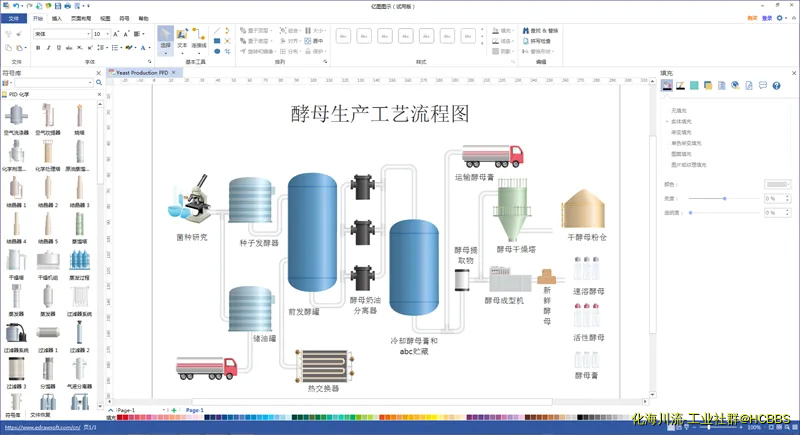The height and width of the screenshot is (435, 800).
Task: Open the Fill tab icon in right panel
Action: [x=667, y=86]
